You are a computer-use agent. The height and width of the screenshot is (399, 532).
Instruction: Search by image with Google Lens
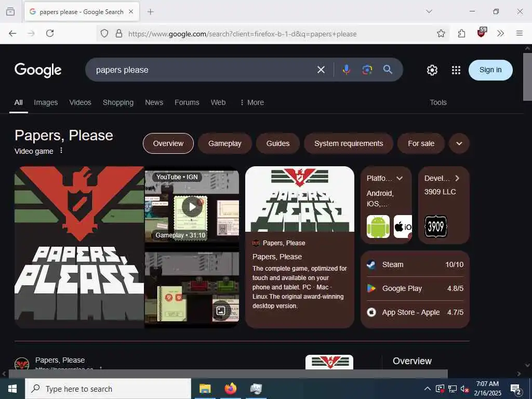[x=367, y=70]
